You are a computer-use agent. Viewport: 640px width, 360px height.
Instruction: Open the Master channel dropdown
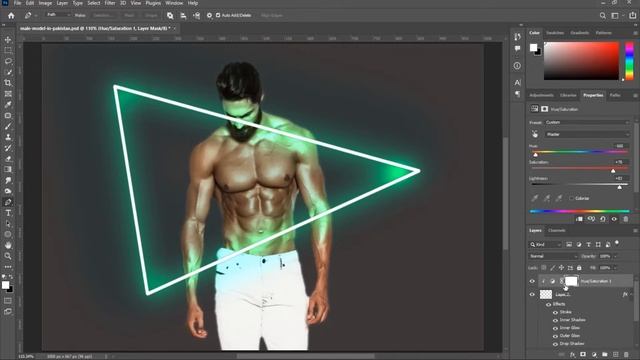click(x=587, y=134)
